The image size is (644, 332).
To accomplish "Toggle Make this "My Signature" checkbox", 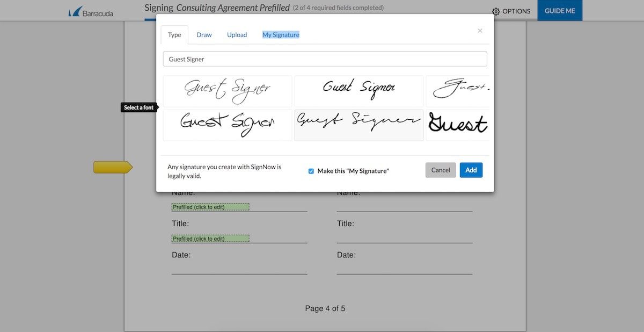I will coord(311,171).
